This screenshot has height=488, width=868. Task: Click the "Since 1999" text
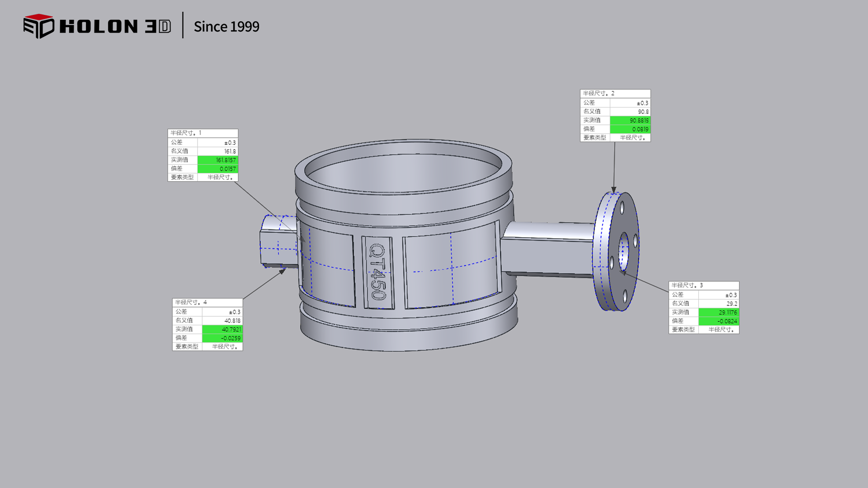pos(226,27)
